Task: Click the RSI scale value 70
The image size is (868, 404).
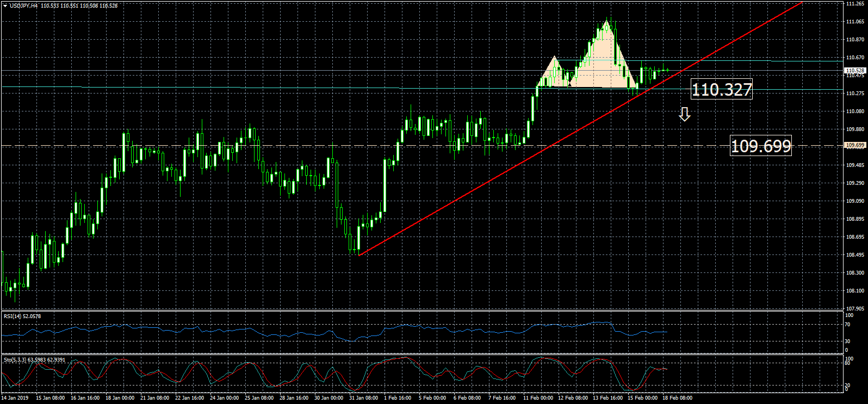Action: (847, 325)
